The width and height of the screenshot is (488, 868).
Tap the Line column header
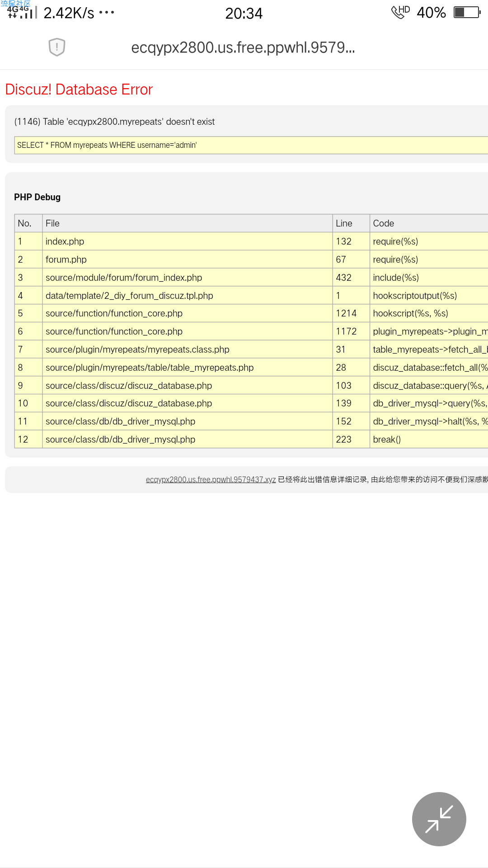click(x=351, y=223)
